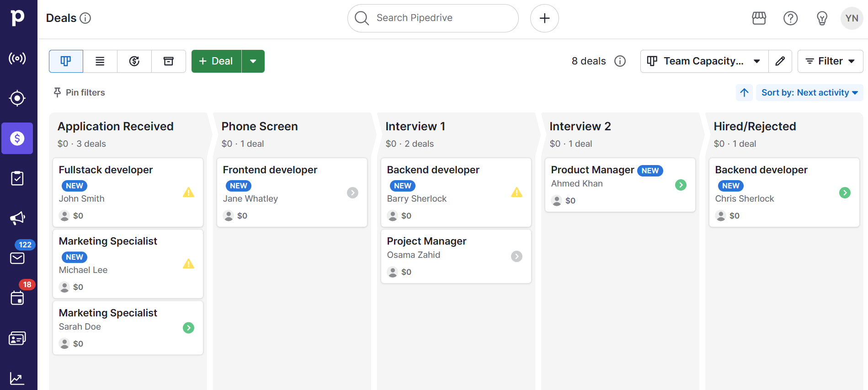Viewport: 868px width, 390px height.
Task: Open the Mail inbox with 122 badge
Action: click(x=17, y=258)
